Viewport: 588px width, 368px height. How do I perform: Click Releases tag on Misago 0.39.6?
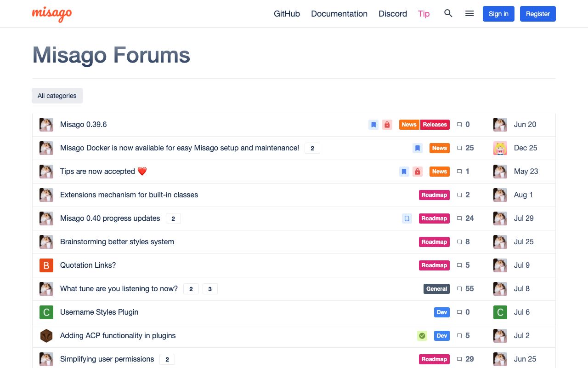[x=435, y=125]
